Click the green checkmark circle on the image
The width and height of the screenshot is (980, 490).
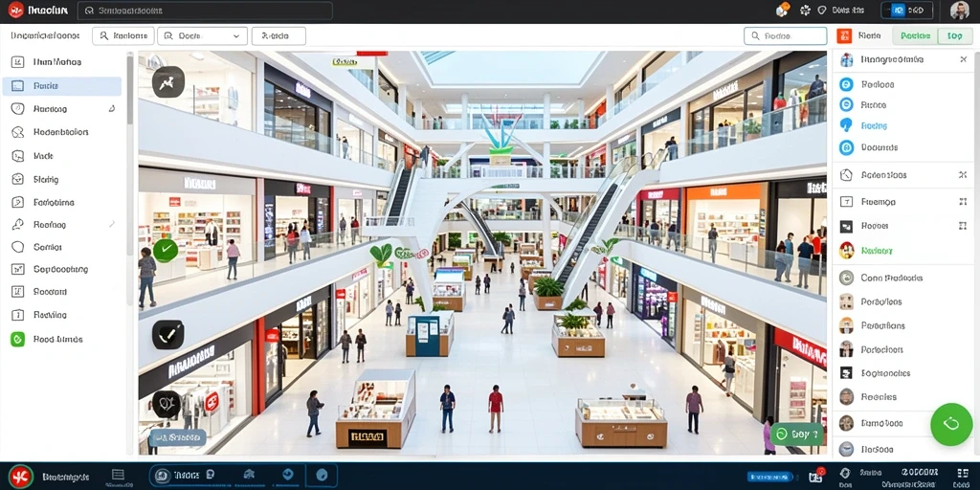[165, 250]
